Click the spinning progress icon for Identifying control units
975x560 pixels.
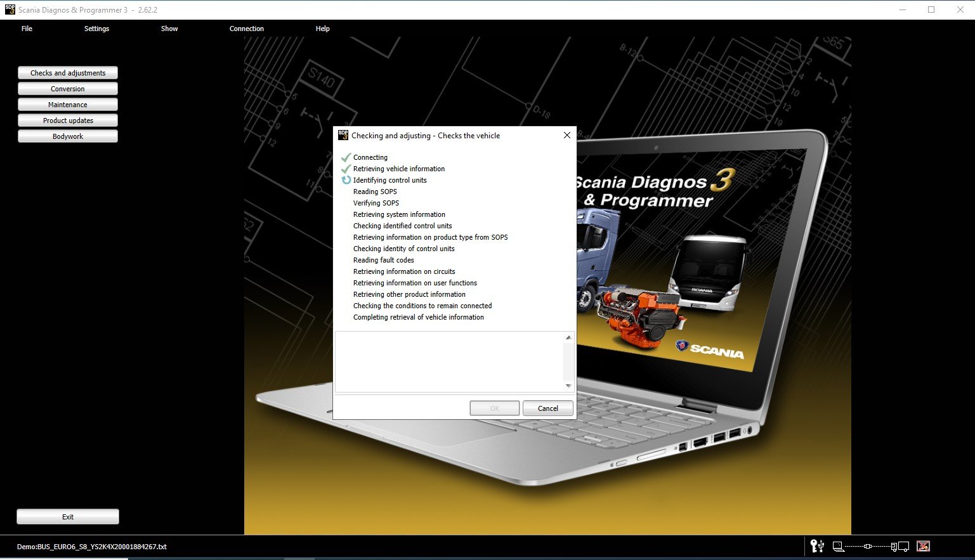coord(346,180)
